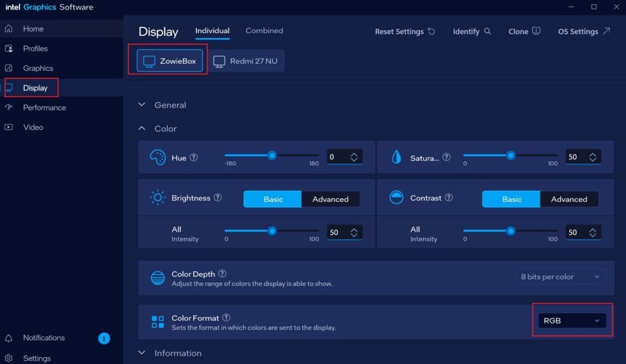Click the Hue slider handle
The height and width of the screenshot is (364, 626).
(272, 155)
